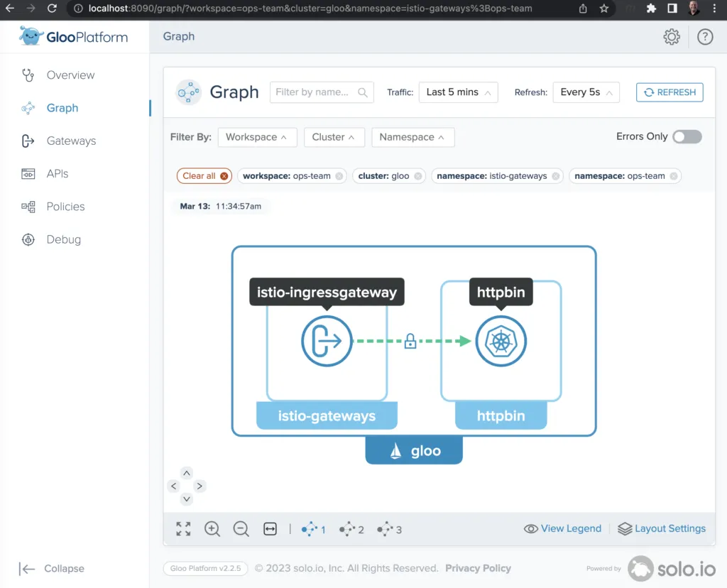
Task: Pan the graph down with arrow
Action: [187, 499]
